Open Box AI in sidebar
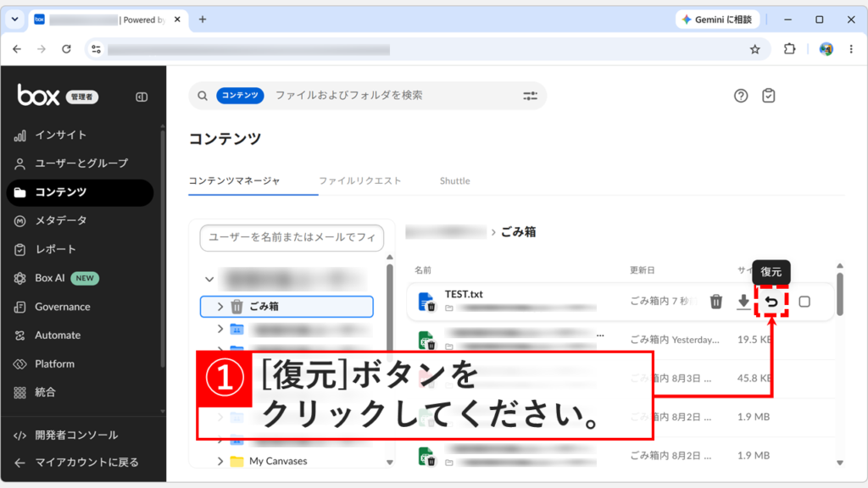This screenshot has width=868, height=488. click(80, 278)
